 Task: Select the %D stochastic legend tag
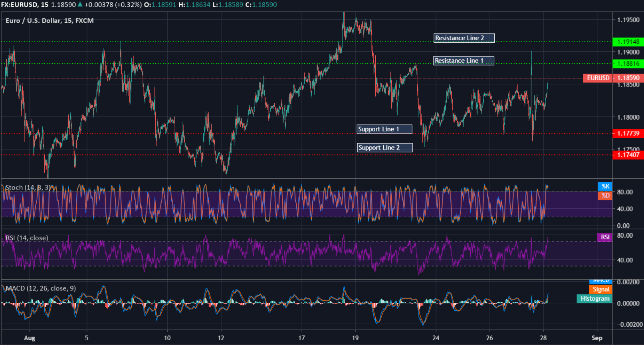click(605, 195)
